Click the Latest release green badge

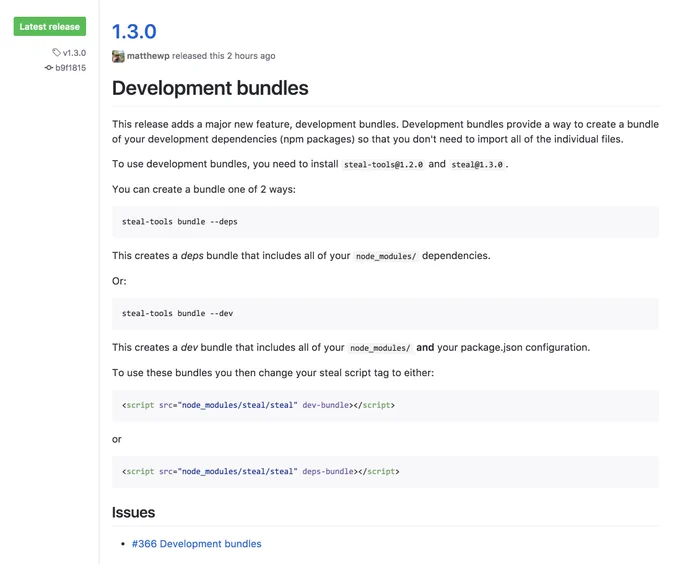pyautogui.click(x=50, y=26)
